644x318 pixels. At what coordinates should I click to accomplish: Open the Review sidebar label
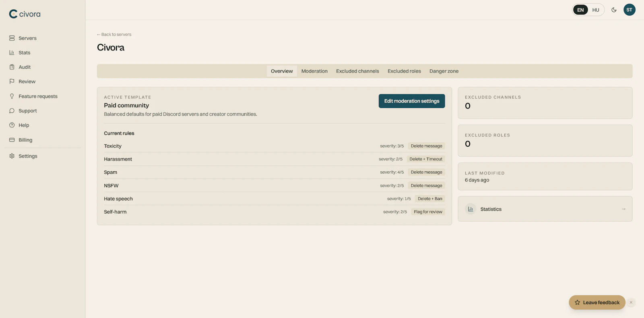(x=27, y=81)
